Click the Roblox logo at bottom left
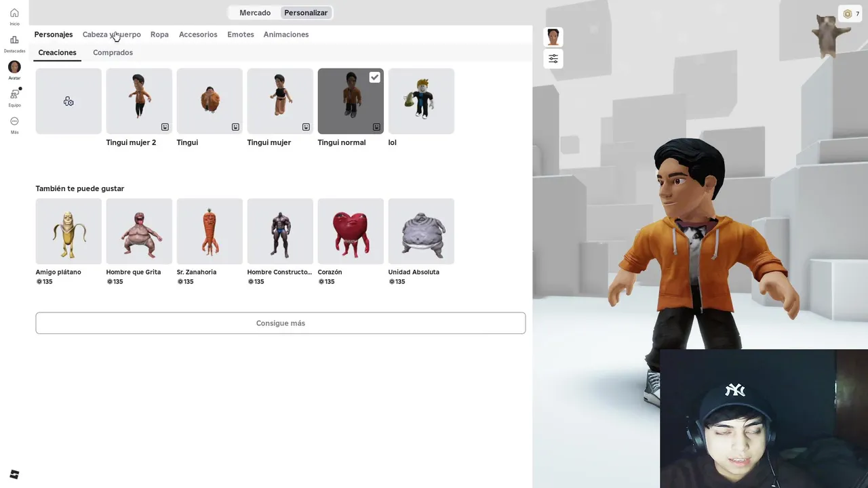 pyautogui.click(x=14, y=474)
